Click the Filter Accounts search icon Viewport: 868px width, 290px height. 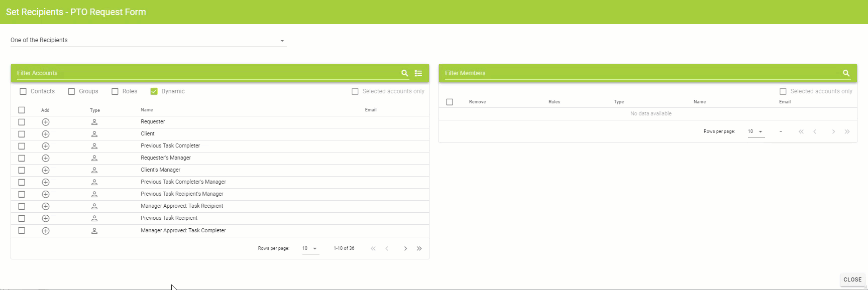point(404,73)
